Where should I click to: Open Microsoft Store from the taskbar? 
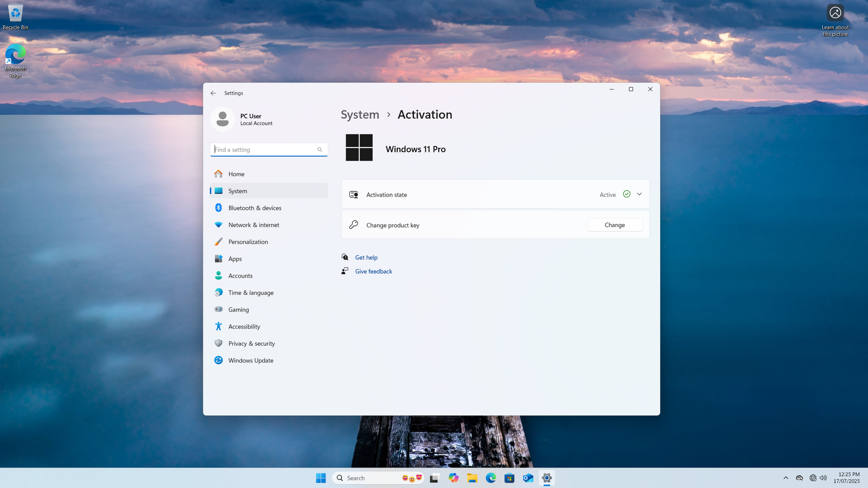click(509, 478)
